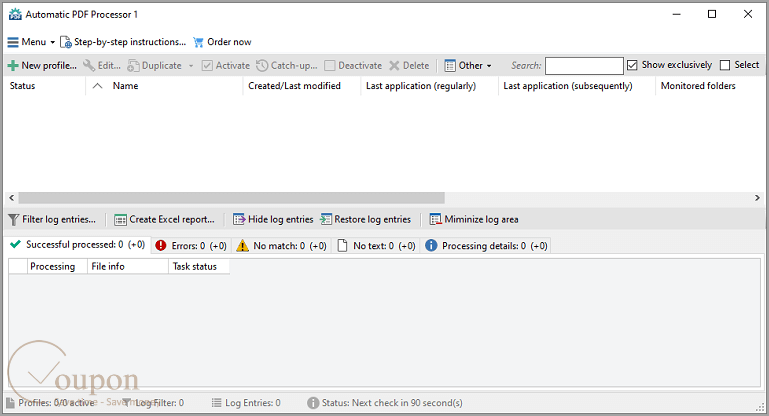Toggle the Select checkbox
The height and width of the screenshot is (416, 769).
pos(725,65)
